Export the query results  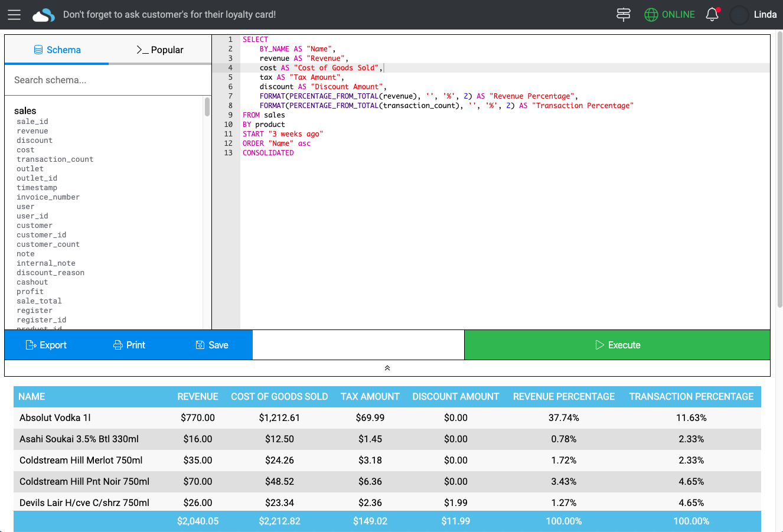pyautogui.click(x=46, y=345)
